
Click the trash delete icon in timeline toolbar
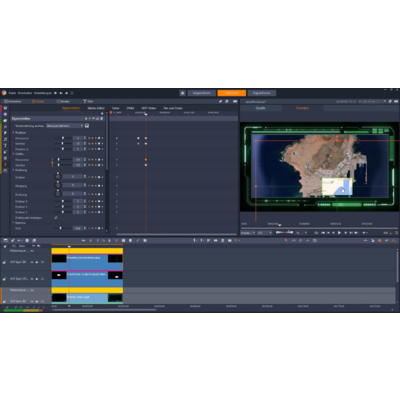tap(223, 240)
